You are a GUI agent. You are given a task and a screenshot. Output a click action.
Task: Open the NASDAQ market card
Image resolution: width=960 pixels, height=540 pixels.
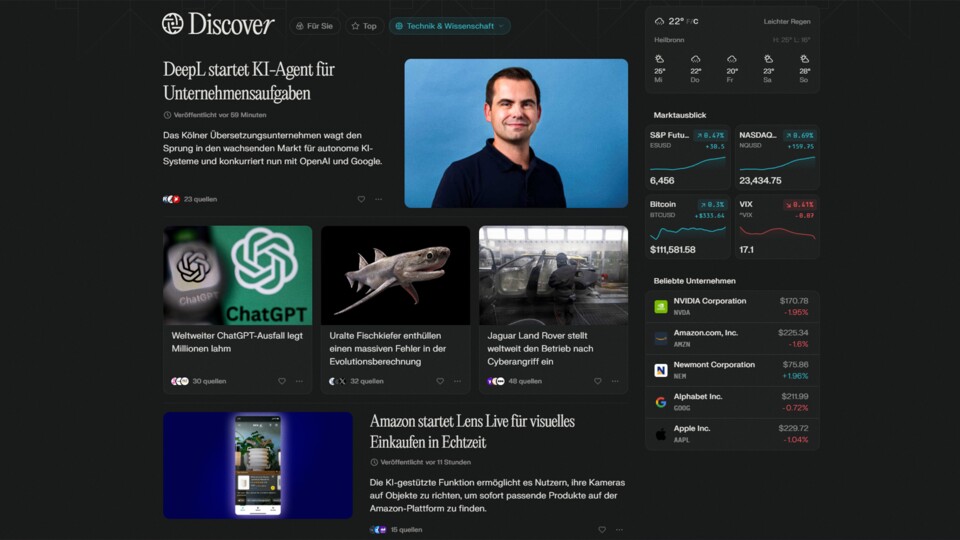point(777,157)
